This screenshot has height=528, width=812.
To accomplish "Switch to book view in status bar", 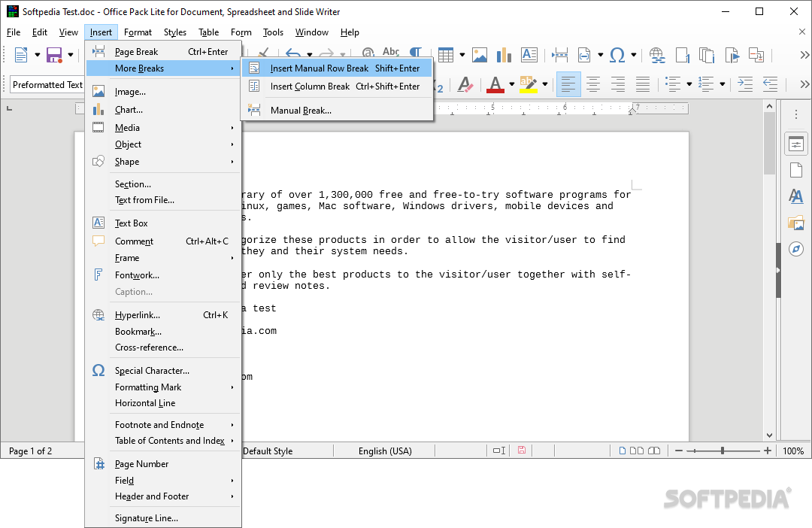I will click(654, 451).
